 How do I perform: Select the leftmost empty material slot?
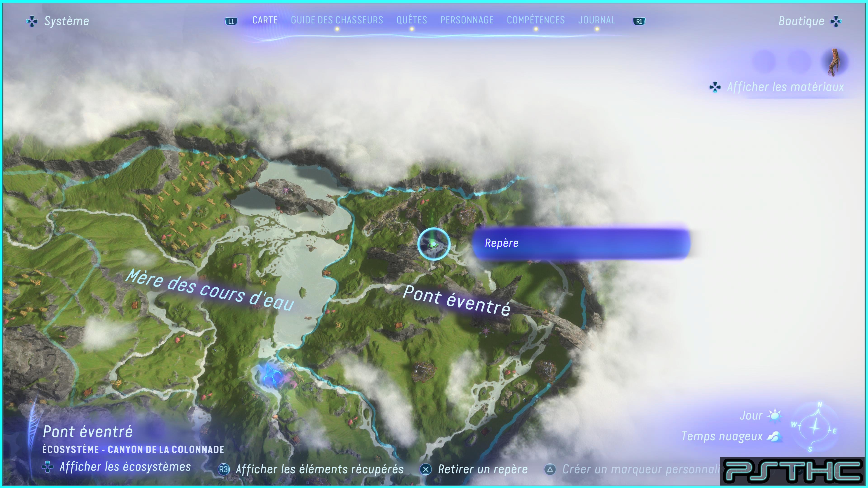764,62
